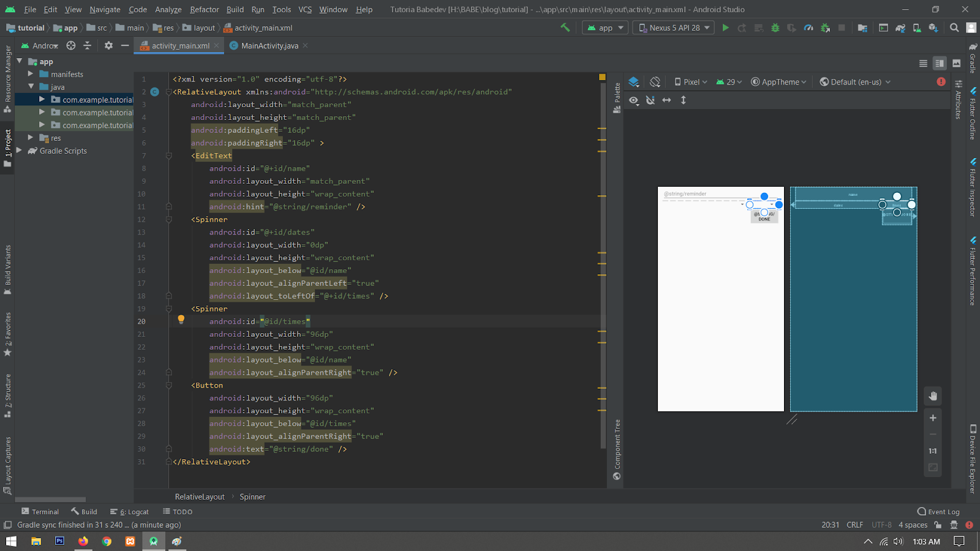The width and height of the screenshot is (980, 551).
Task: Open the AppTheme dropdown
Action: (778, 82)
